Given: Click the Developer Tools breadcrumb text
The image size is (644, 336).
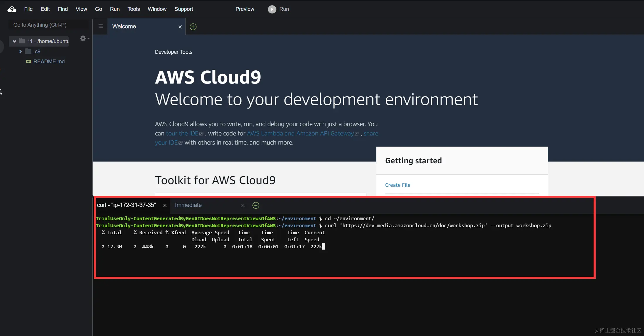Looking at the screenshot, I should click(x=173, y=52).
